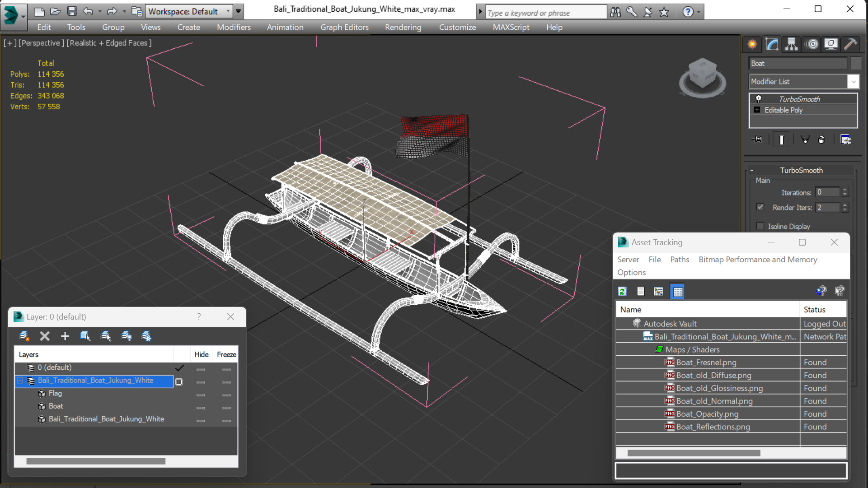Click Refresh icon in Asset Tracking
Image resolution: width=868 pixels, height=488 pixels.
(622, 292)
